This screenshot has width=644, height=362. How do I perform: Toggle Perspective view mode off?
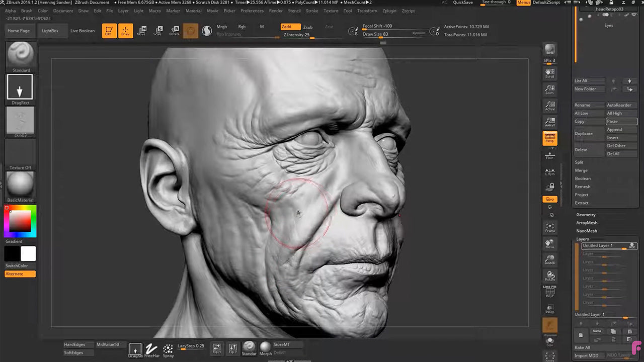pyautogui.click(x=549, y=138)
